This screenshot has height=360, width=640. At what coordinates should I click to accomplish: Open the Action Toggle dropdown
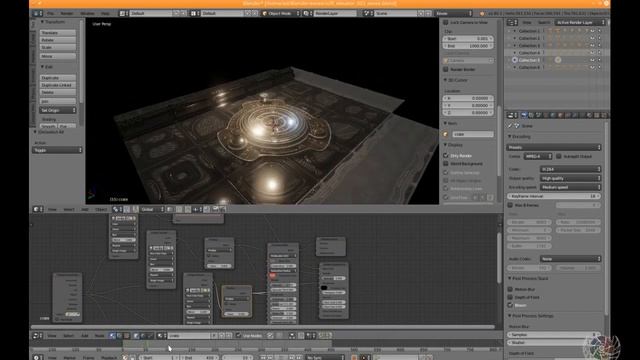57,150
